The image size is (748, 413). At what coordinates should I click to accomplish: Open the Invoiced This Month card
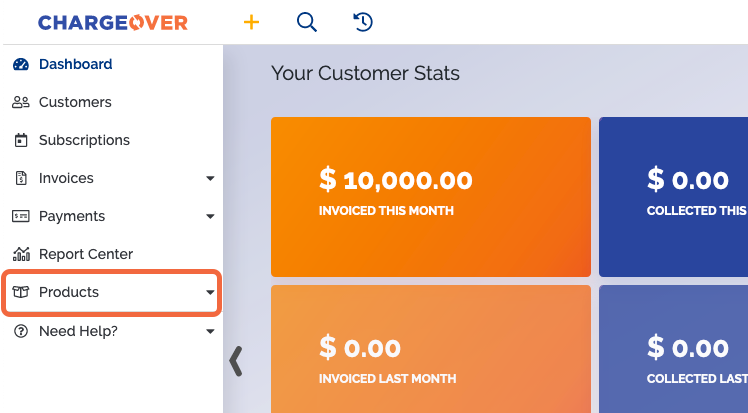click(x=431, y=197)
